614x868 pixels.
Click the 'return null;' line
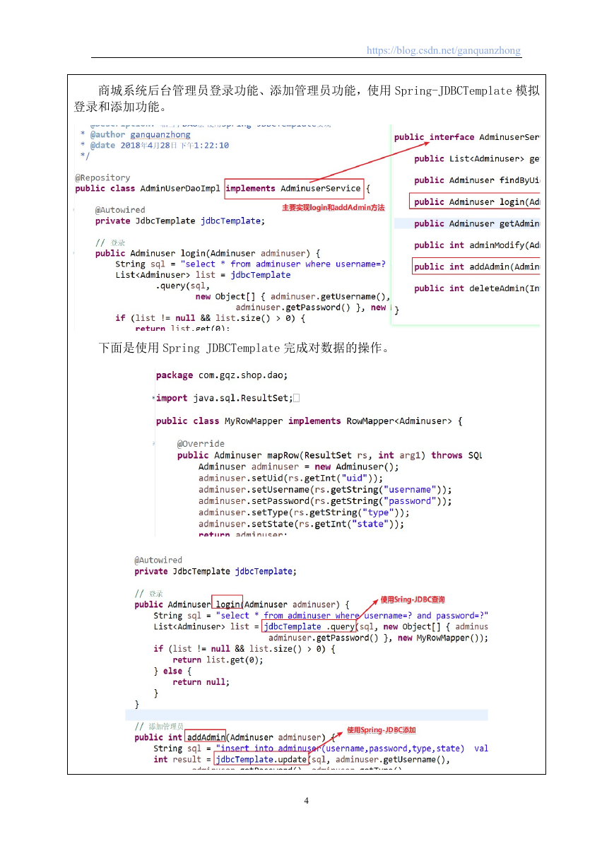[x=201, y=682]
